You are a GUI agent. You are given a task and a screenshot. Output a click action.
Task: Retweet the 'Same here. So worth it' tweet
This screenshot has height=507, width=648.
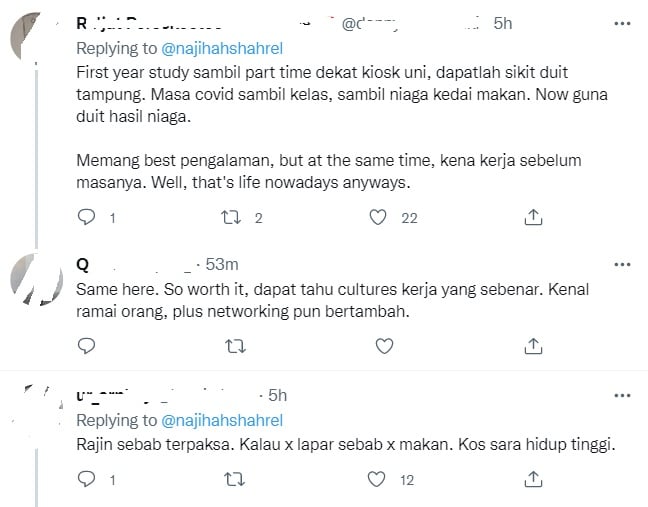tap(236, 346)
